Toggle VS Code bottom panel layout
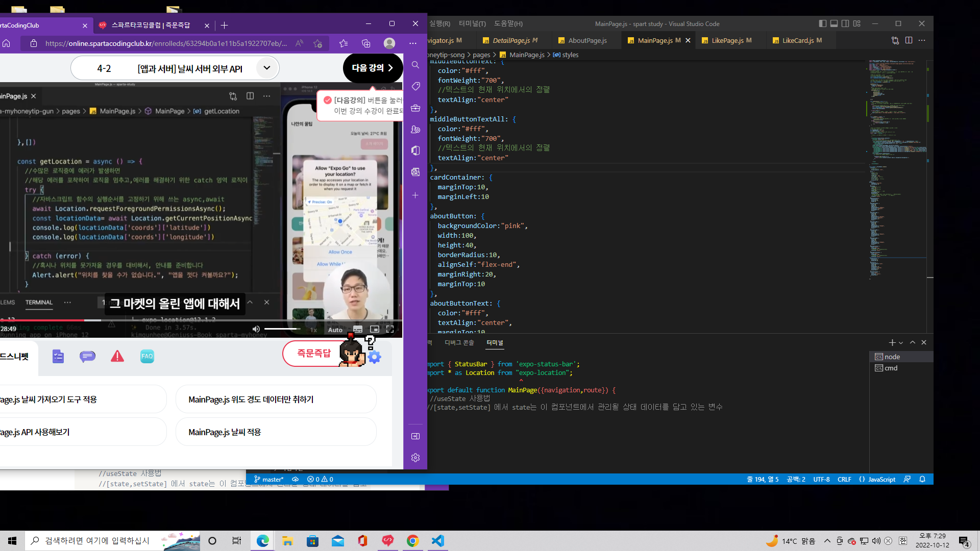The image size is (980, 551). (x=834, y=23)
